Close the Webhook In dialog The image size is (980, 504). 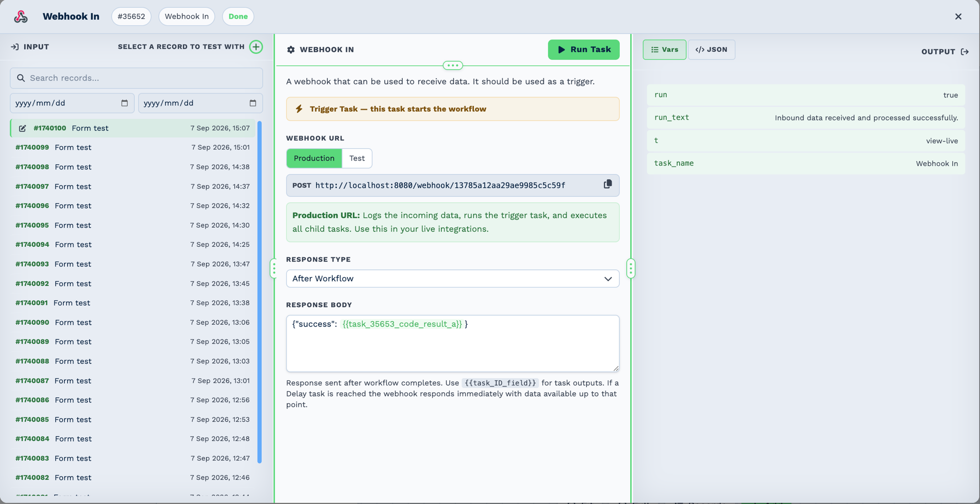[x=958, y=17]
